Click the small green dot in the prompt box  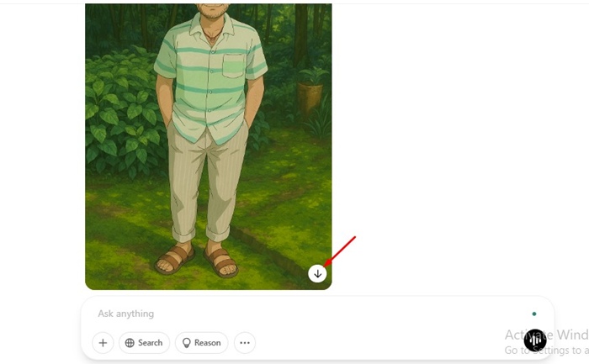[534, 314]
